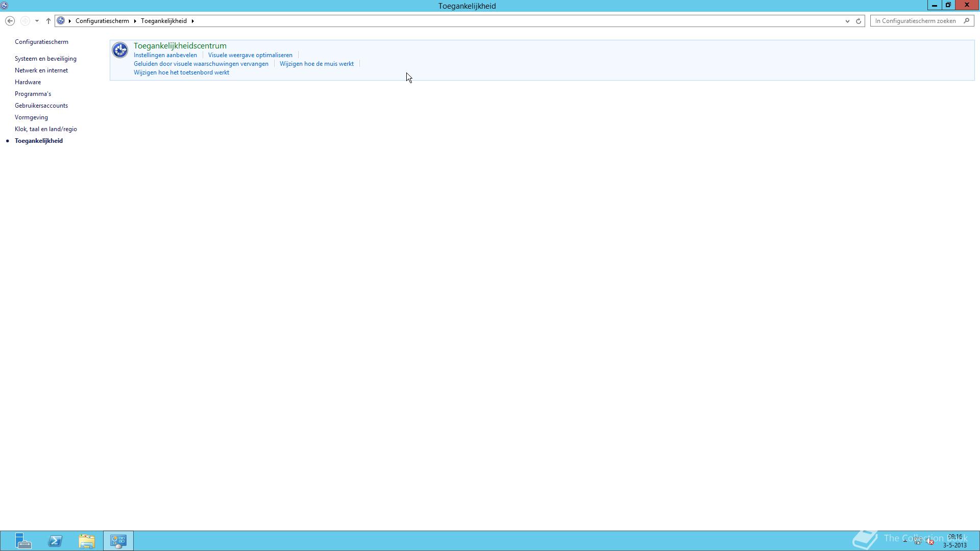Open File Explorer from the taskbar

click(87, 541)
